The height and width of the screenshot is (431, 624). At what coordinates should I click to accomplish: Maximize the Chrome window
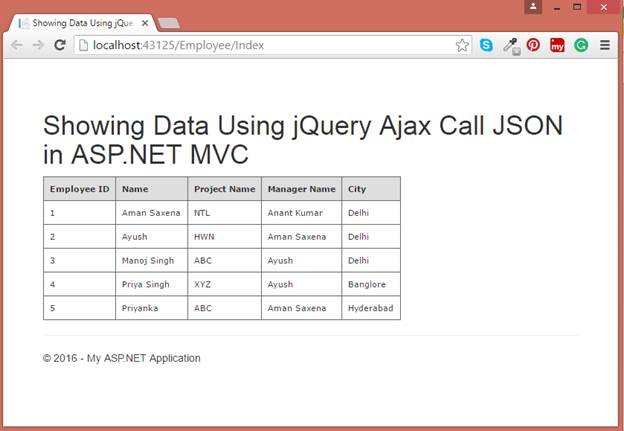pyautogui.click(x=577, y=7)
